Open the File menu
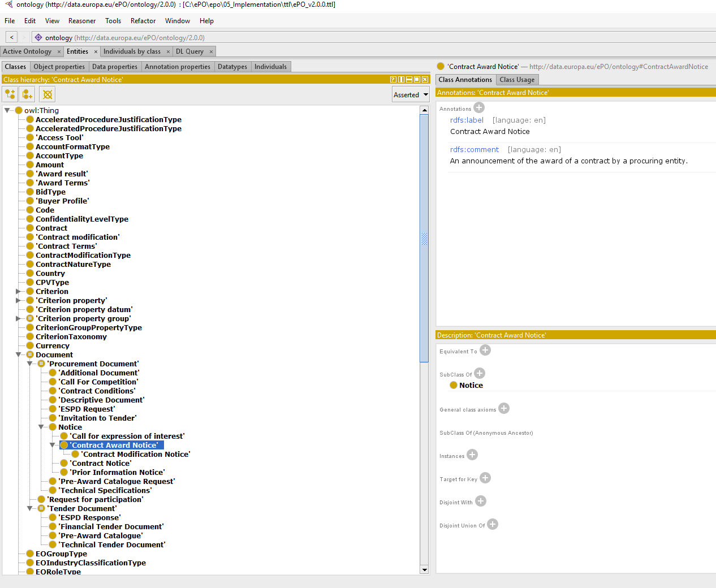 (10, 21)
